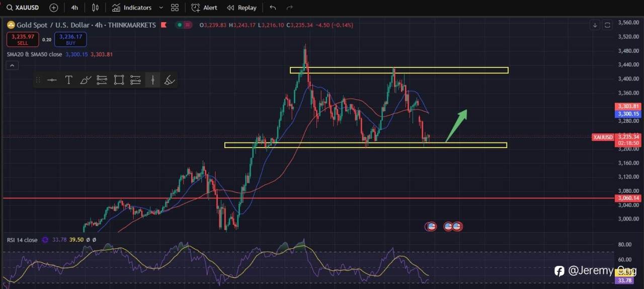Screen dimensions: 644x289
Task: Click the 3,236.17 BUY button
Action: pos(71,39)
